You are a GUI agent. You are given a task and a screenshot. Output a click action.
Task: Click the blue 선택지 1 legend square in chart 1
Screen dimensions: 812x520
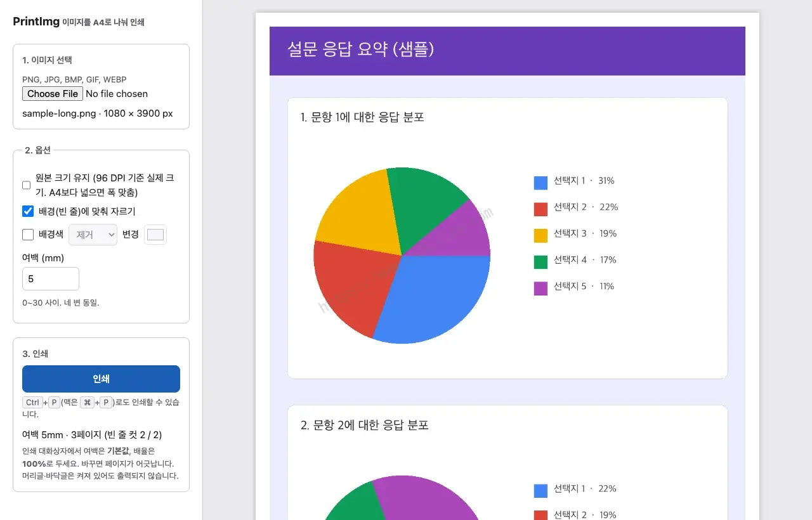540,183
